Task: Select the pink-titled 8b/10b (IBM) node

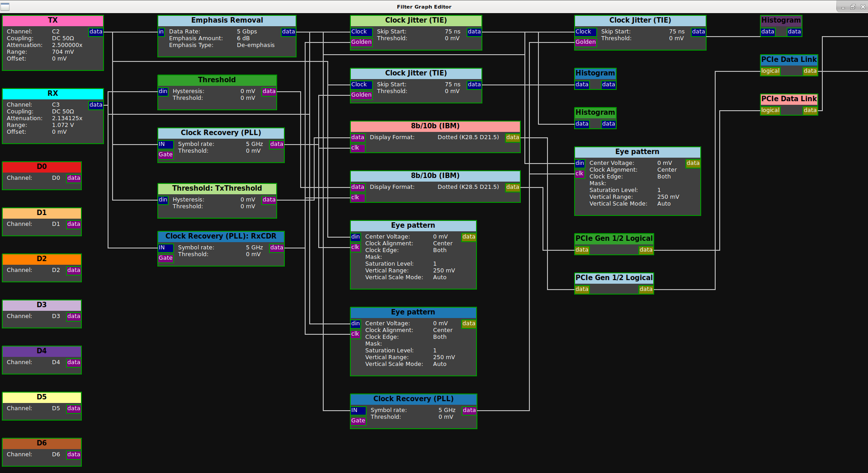Action: click(435, 126)
